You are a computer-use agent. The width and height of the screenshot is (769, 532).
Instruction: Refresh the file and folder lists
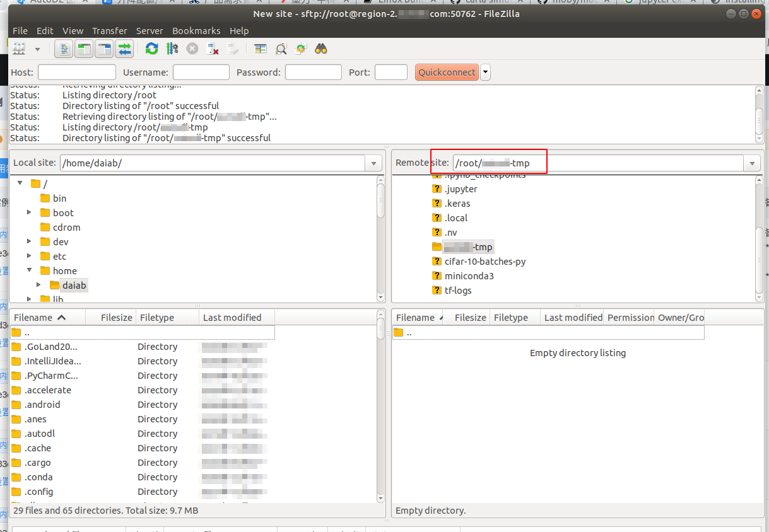coord(151,49)
